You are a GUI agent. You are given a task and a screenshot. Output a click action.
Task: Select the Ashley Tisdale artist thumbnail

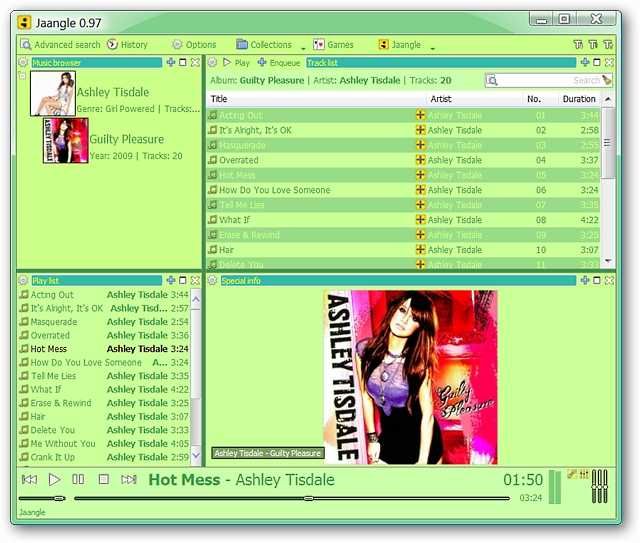pos(53,93)
